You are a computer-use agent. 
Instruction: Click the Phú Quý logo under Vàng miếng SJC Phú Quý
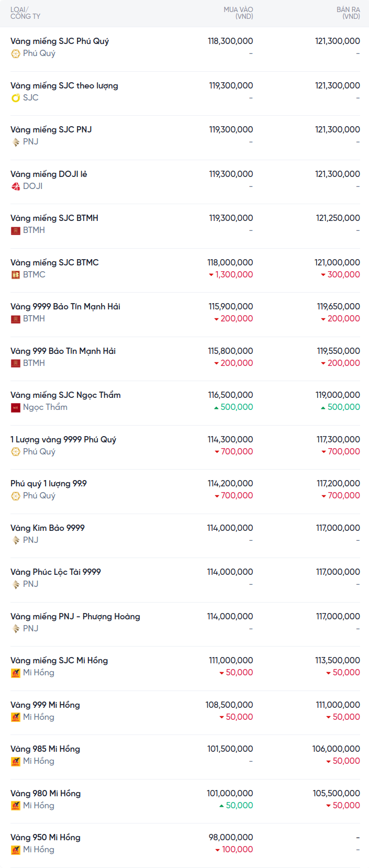[x=16, y=53]
